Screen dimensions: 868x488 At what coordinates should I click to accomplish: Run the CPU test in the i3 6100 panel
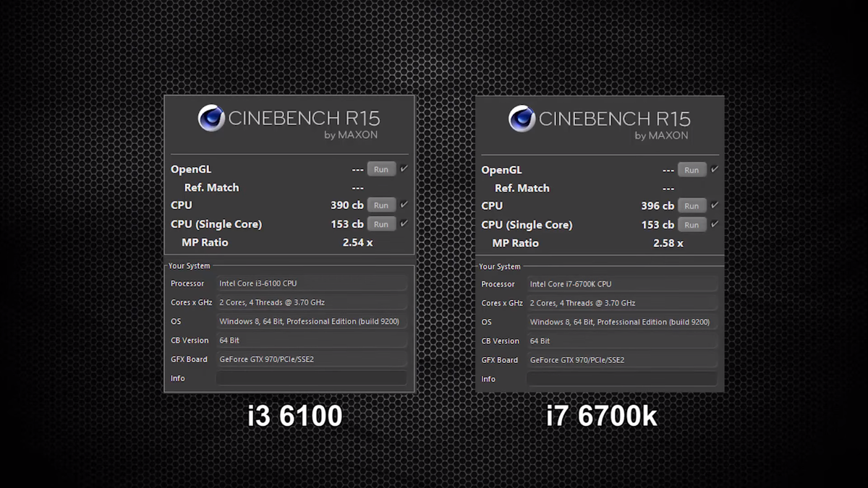click(381, 205)
